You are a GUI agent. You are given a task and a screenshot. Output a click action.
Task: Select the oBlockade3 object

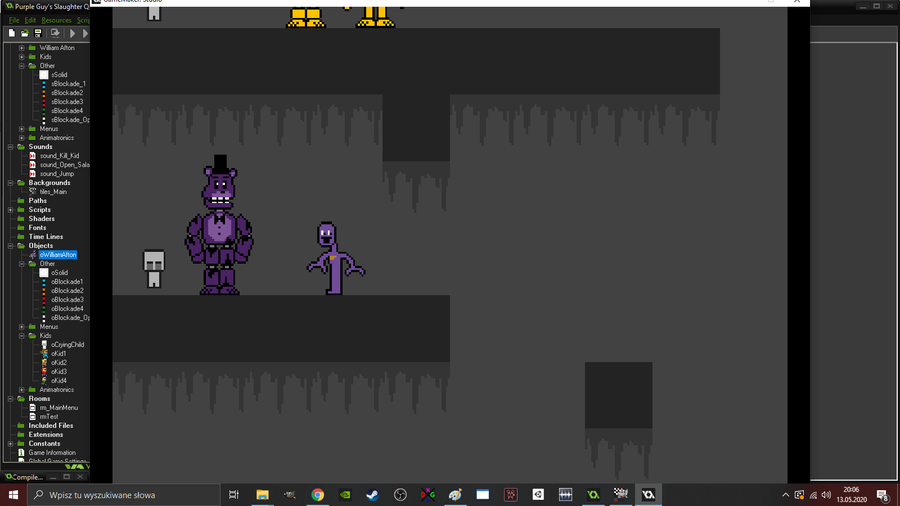(67, 299)
